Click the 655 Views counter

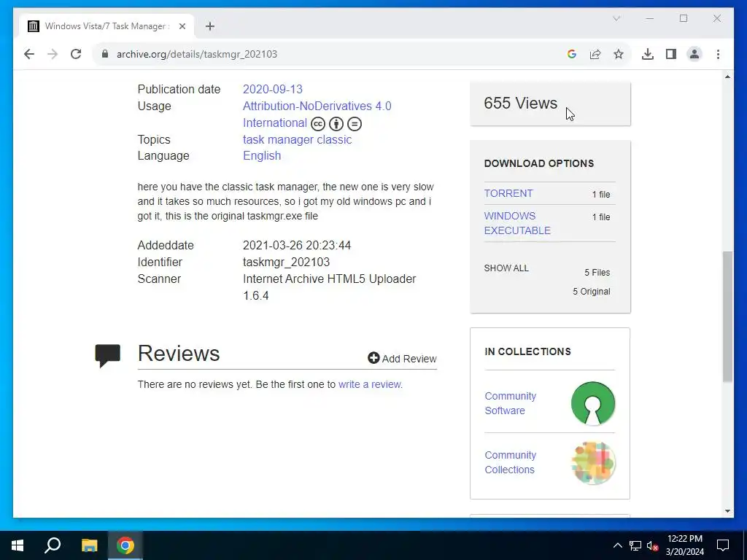[x=520, y=103]
